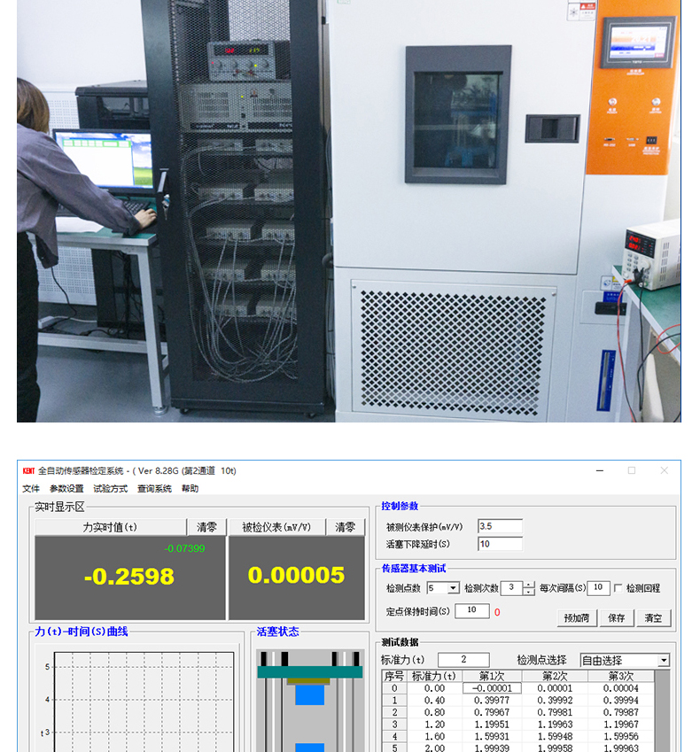Viewport: 700px width, 752px height.
Task: Click the 被测仪表保护 input field
Action: point(500,526)
